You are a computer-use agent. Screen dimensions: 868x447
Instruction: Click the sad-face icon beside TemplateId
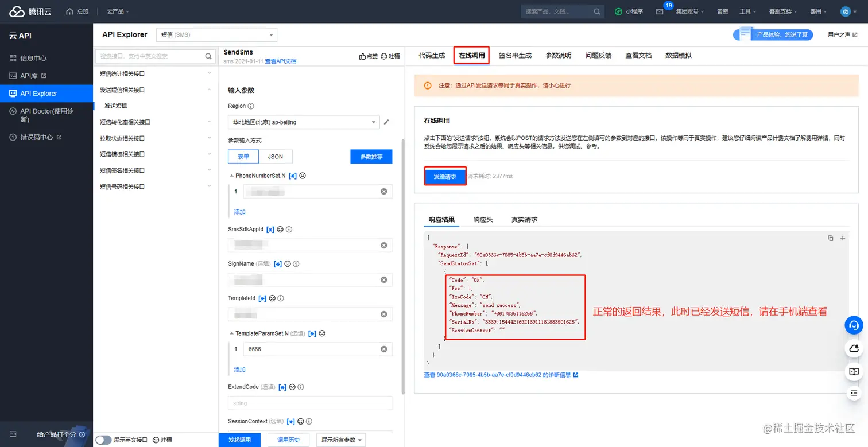272,298
